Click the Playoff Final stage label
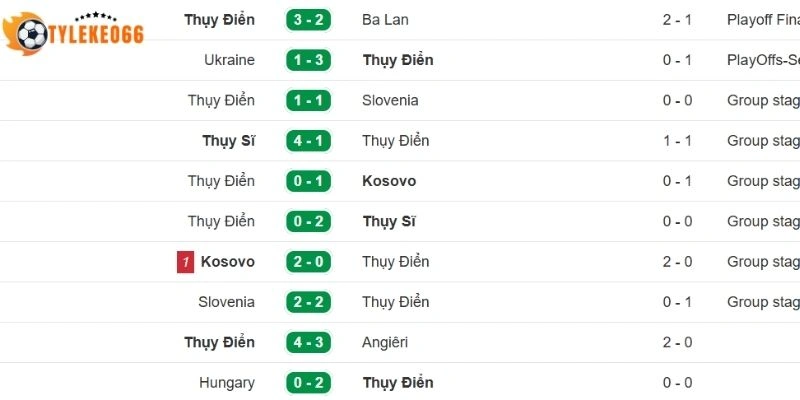This screenshot has height=400, width=800. click(x=762, y=20)
